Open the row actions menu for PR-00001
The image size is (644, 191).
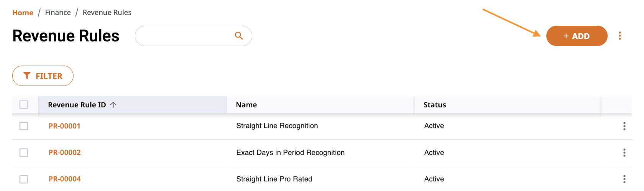624,126
